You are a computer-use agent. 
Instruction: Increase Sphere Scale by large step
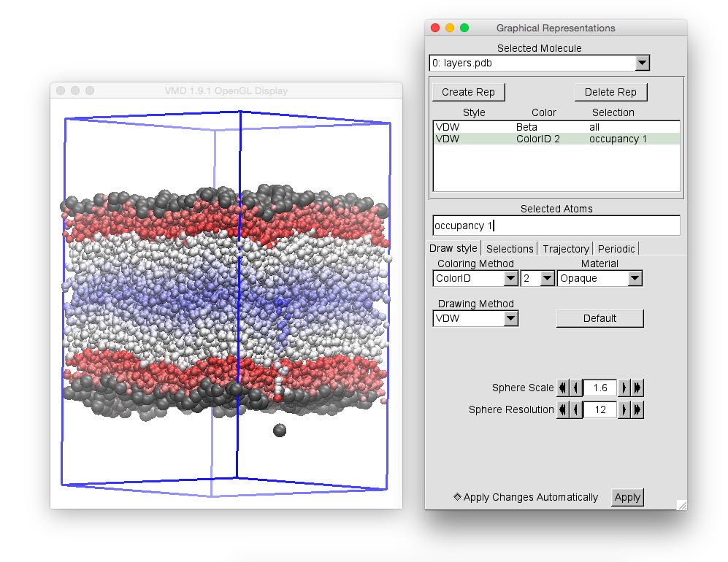pyautogui.click(x=637, y=388)
